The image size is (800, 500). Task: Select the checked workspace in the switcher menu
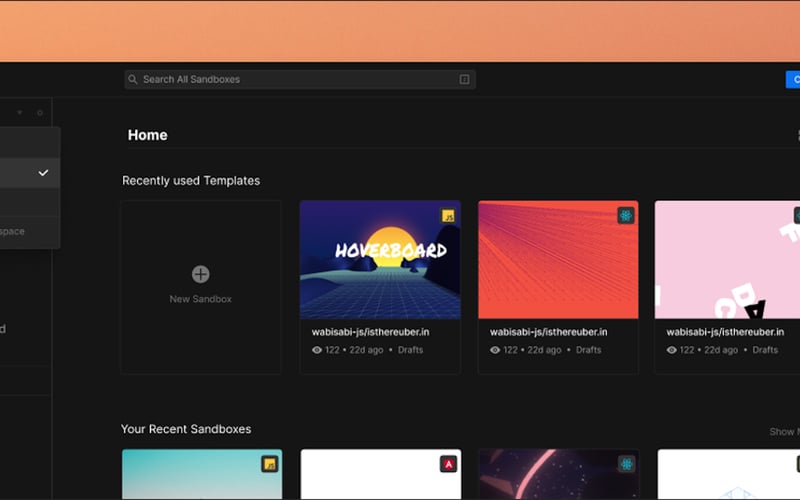[30, 173]
